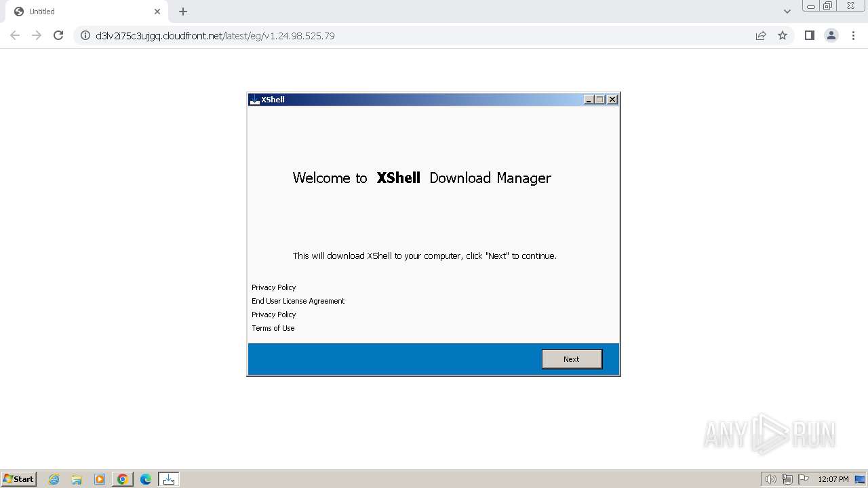The image size is (868, 488).
Task: Close the Untitled tab
Action: point(157,12)
